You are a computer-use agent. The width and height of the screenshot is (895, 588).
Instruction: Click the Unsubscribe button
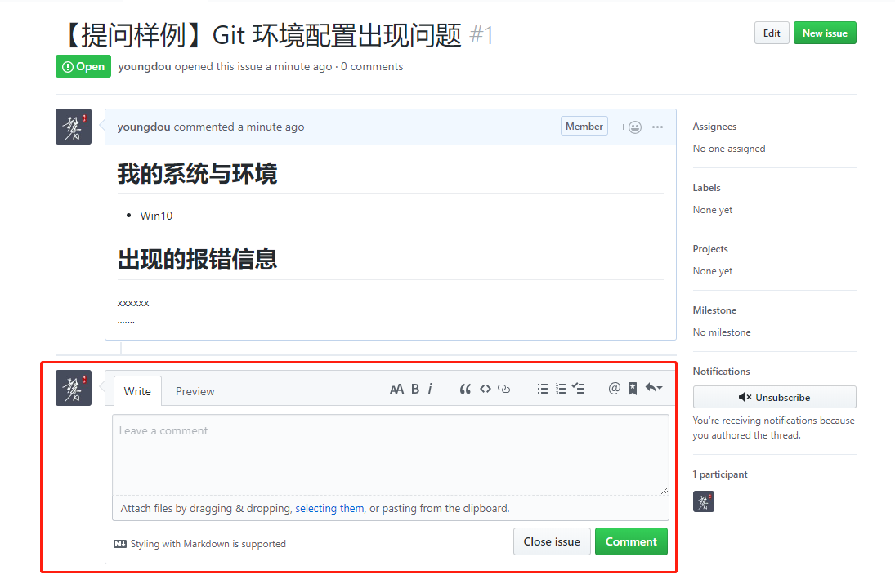coord(775,397)
